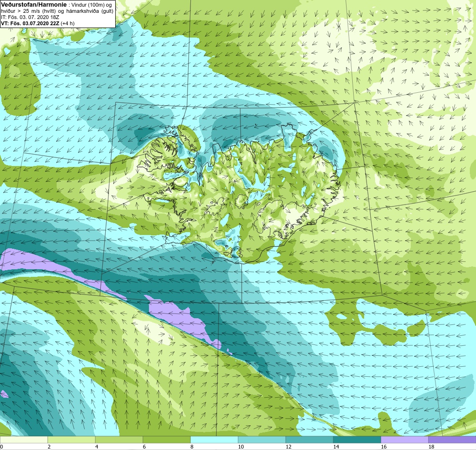Select the lavender 16–18 m/s swatch
The width and height of the screenshot is (476, 450).
point(405,440)
